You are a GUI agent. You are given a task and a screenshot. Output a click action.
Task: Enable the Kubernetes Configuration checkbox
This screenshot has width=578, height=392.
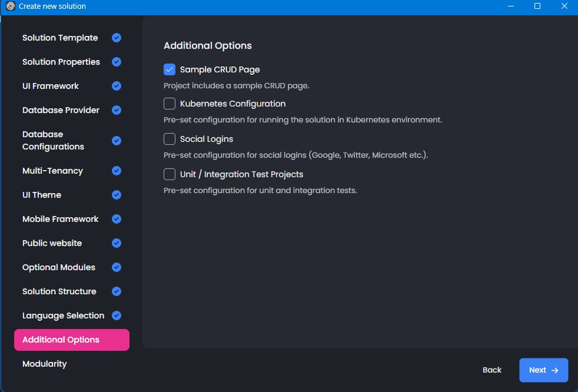(170, 104)
